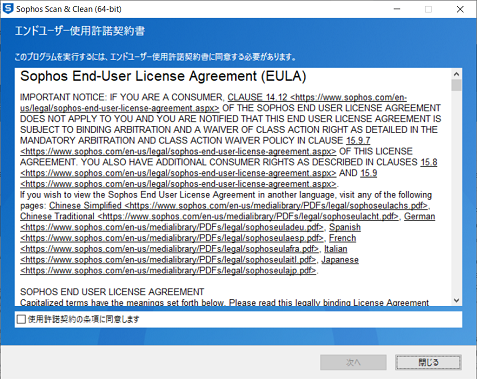
Task: Click the Sophos shield icon in title bar
Action: pyautogui.click(x=8, y=9)
